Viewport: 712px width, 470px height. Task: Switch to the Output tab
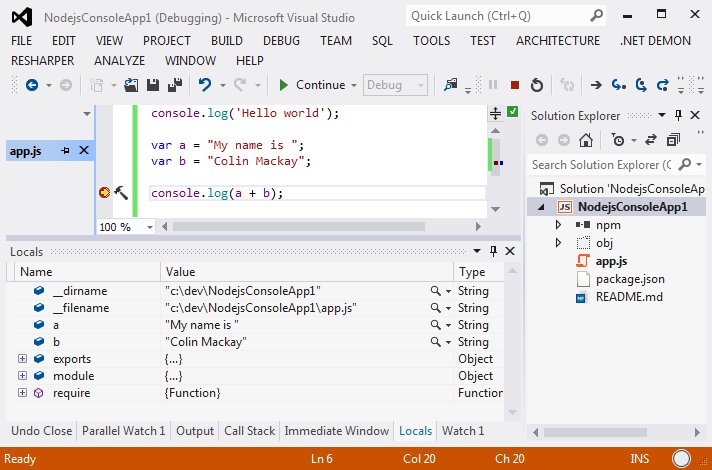pos(195,431)
